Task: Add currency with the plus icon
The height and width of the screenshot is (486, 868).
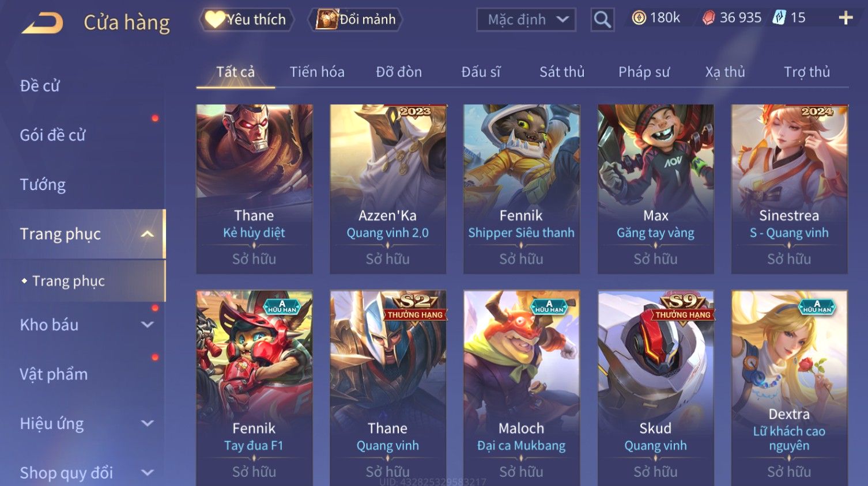Action: (x=846, y=18)
